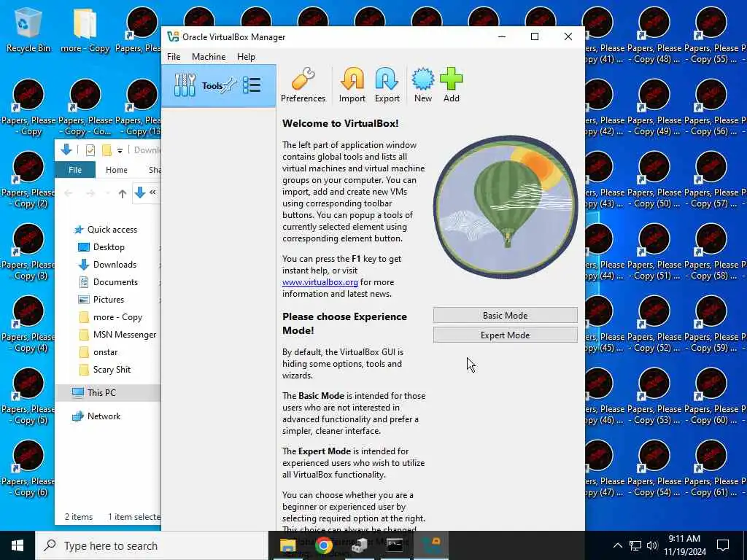Click the Windows Start button

tap(18, 545)
